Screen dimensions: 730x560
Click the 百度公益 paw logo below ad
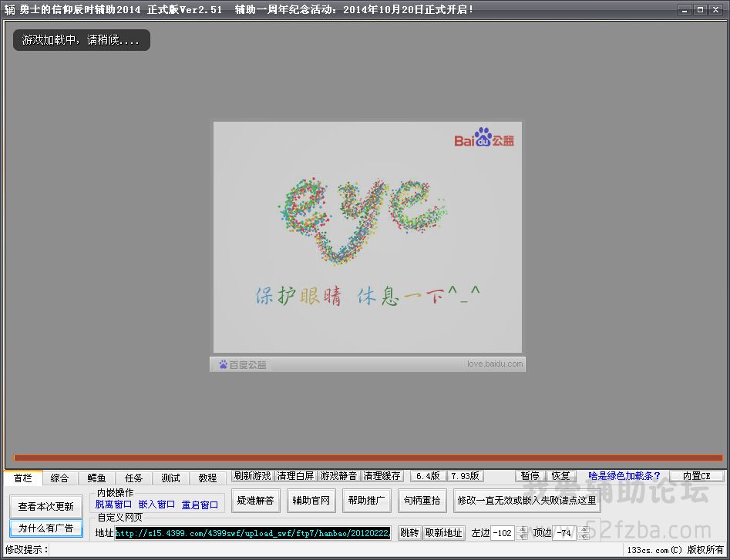(x=243, y=364)
